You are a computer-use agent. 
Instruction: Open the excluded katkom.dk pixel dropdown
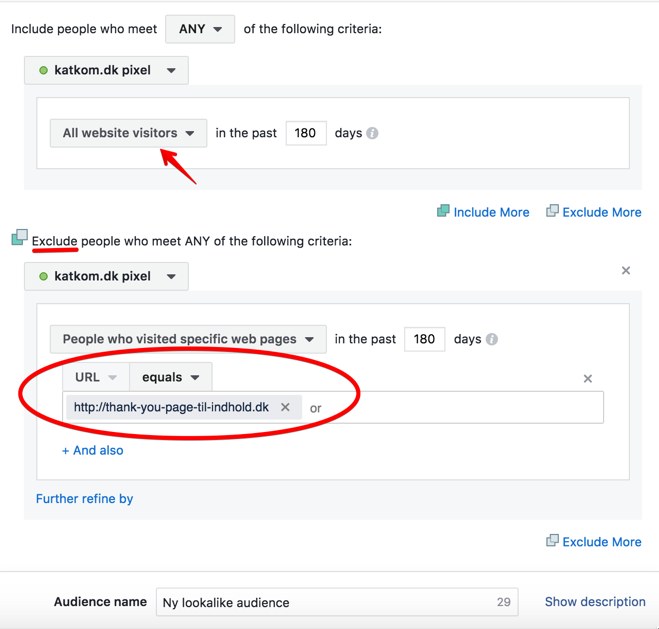coord(106,276)
